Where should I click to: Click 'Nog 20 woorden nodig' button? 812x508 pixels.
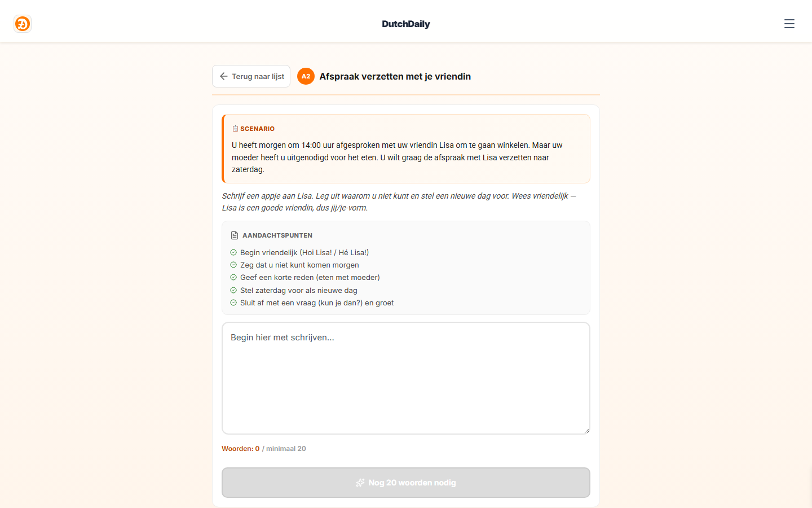[406, 483]
